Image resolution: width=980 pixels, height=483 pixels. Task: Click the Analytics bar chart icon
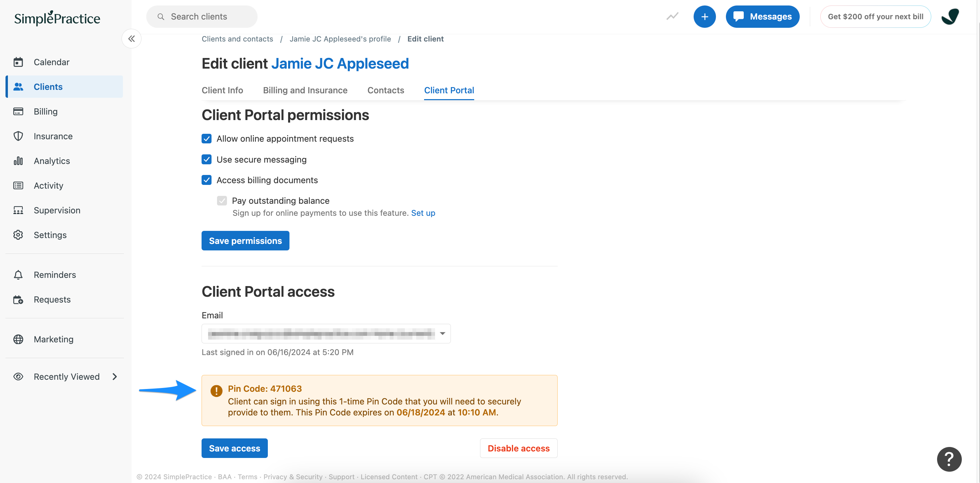point(18,161)
